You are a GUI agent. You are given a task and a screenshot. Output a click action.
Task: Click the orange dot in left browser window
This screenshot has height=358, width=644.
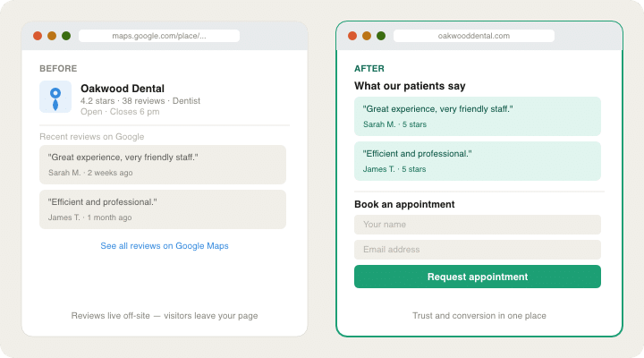tap(52, 36)
